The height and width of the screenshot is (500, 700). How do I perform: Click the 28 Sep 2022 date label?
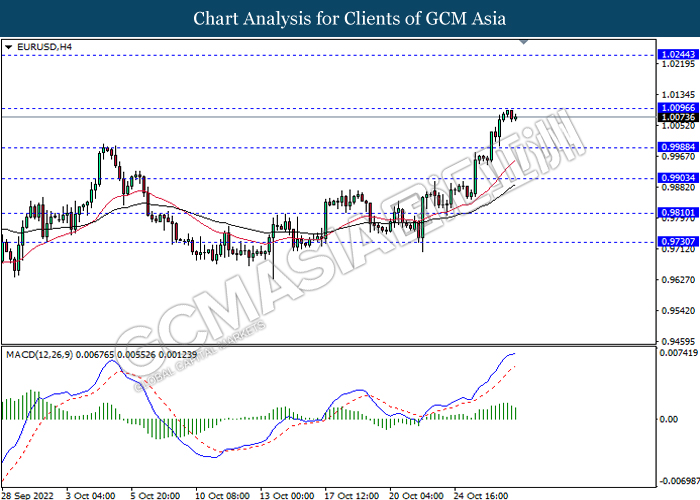coord(28,495)
